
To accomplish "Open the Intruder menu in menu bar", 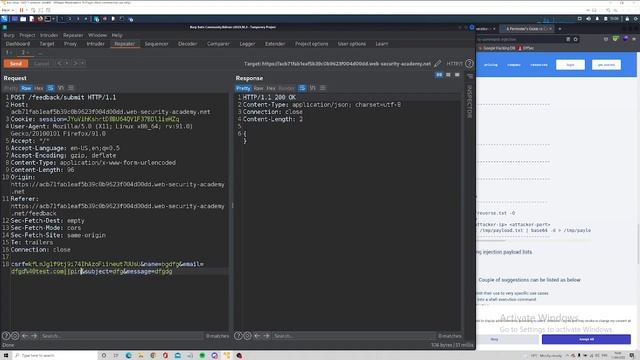I will point(49,36).
